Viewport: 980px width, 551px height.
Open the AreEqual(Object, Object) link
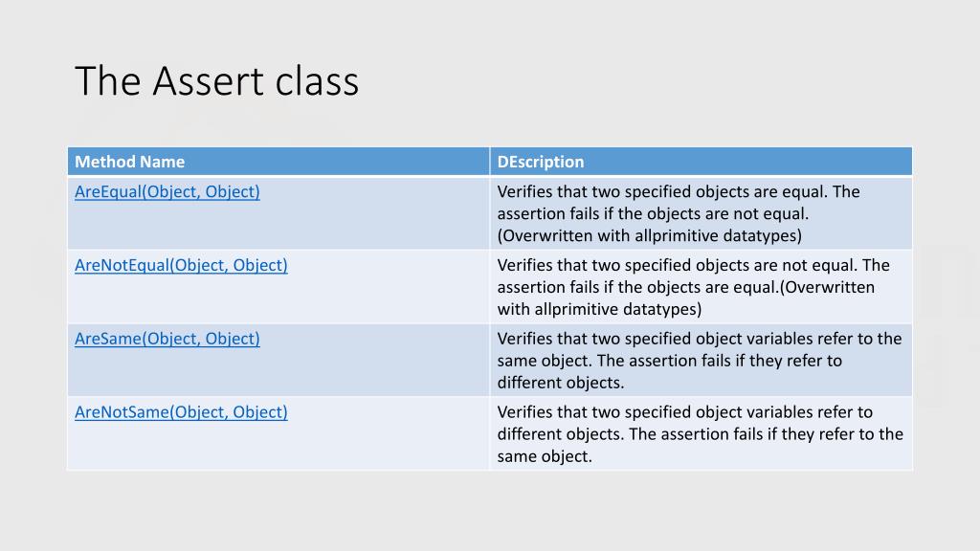(x=167, y=191)
